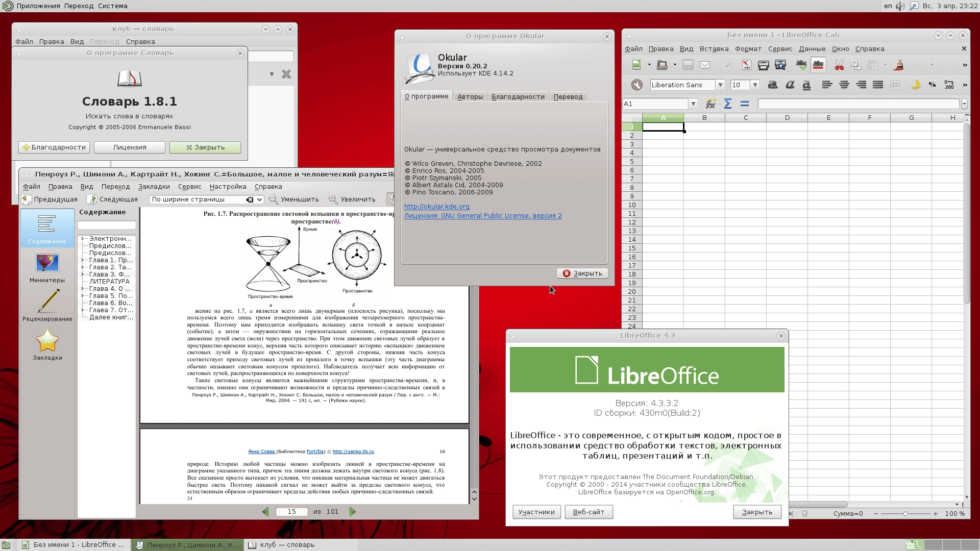Open page preview icon in Calc toolbar
This screenshot has height=551, width=980.
tap(780, 65)
